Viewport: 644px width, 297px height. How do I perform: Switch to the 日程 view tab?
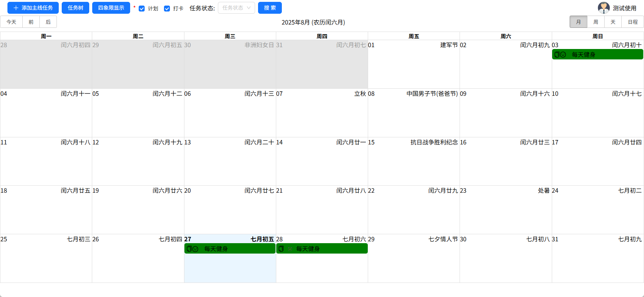(x=633, y=22)
